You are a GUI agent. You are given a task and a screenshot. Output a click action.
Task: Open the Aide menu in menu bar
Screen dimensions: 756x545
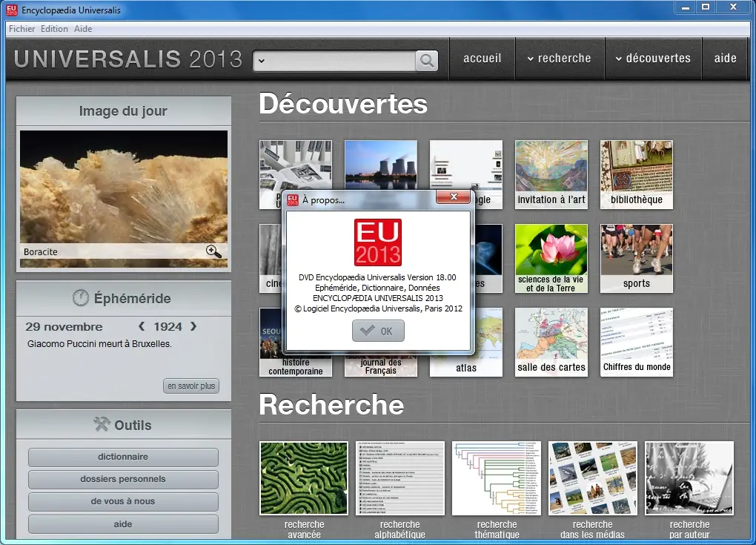tap(83, 29)
